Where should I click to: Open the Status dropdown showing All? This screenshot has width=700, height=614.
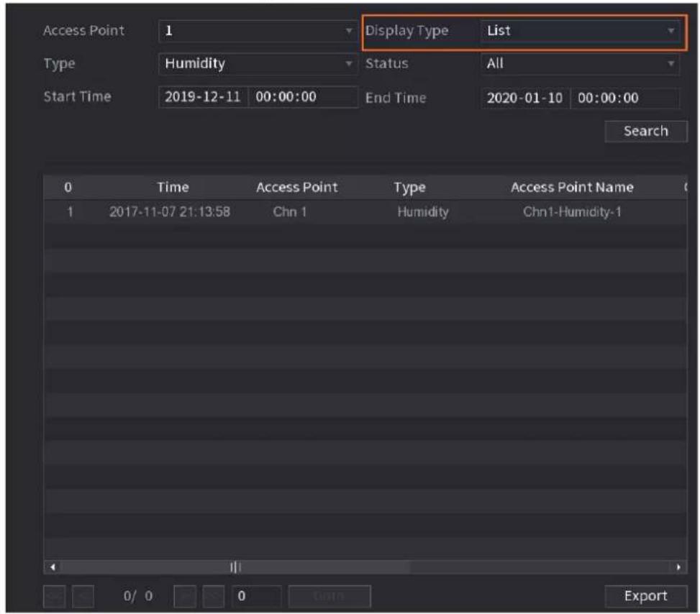click(580, 64)
